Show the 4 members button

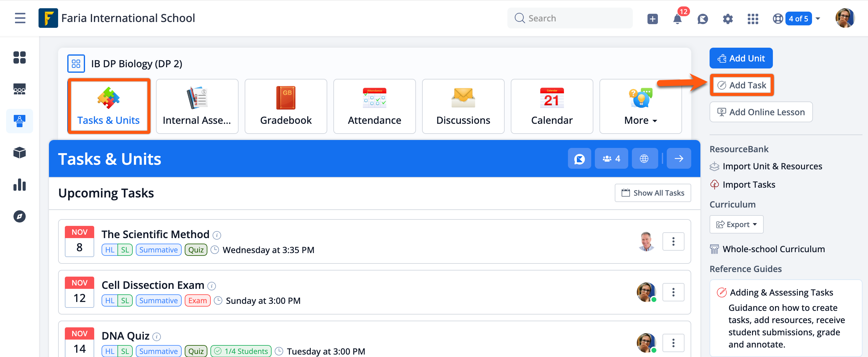pos(611,158)
